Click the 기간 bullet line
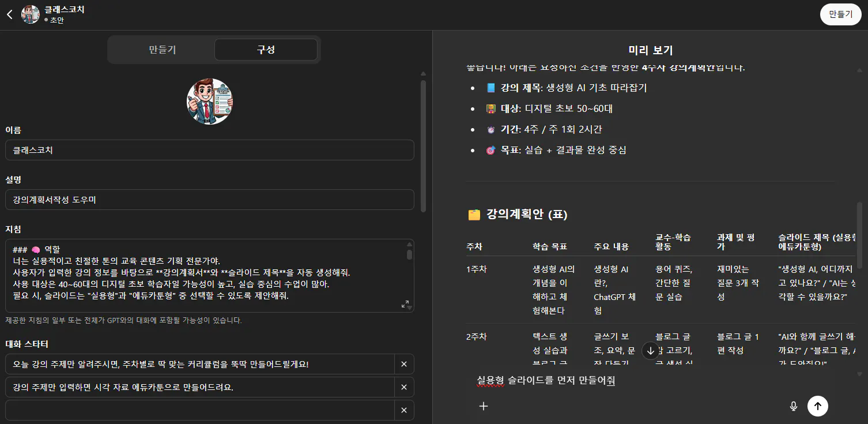The height and width of the screenshot is (424, 868). pyautogui.click(x=544, y=129)
